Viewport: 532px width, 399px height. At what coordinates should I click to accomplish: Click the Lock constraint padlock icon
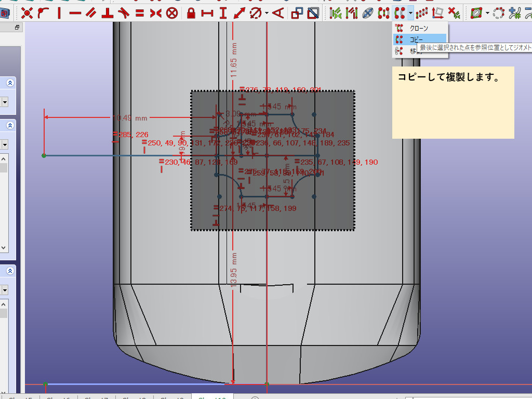(x=191, y=13)
